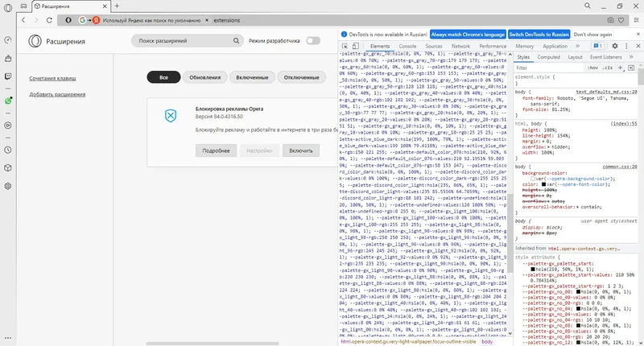Expand more Styles sidebar tabs chevron
Image resolution: width=644 pixels, height=346 pixels.
click(x=631, y=57)
